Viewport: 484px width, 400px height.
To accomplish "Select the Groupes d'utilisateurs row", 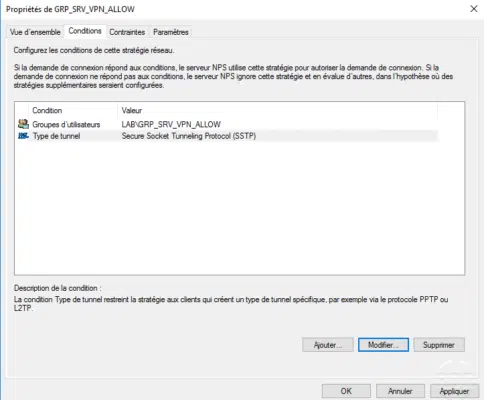I will click(227, 124).
